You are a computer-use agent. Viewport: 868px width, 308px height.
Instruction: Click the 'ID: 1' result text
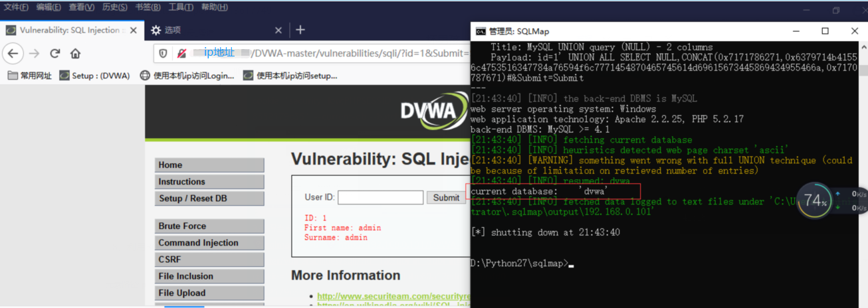tap(316, 218)
